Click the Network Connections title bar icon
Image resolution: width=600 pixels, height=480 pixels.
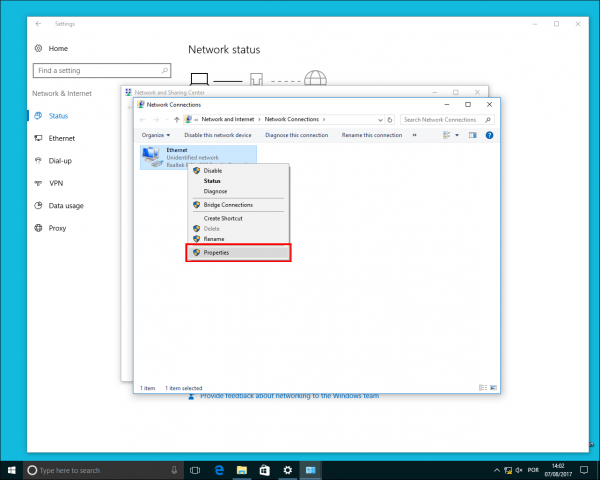(x=141, y=104)
